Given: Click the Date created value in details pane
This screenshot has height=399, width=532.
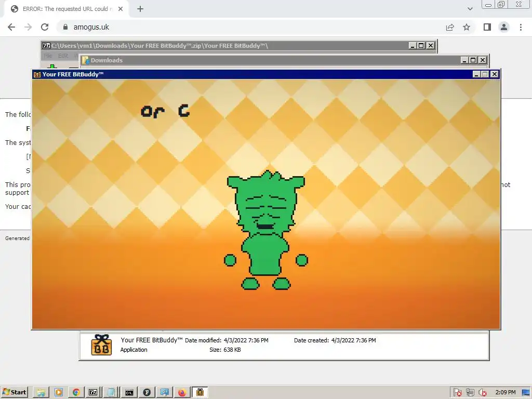Looking at the screenshot, I should 353,340.
